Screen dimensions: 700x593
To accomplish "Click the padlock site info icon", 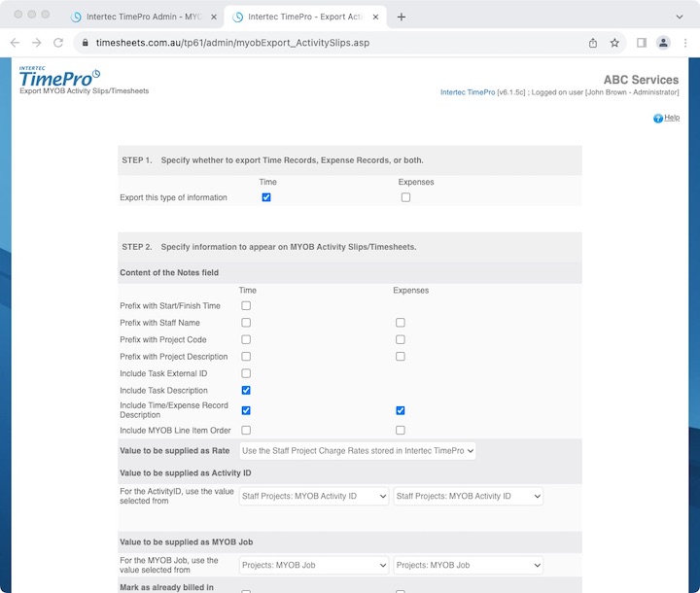I will 86,43.
